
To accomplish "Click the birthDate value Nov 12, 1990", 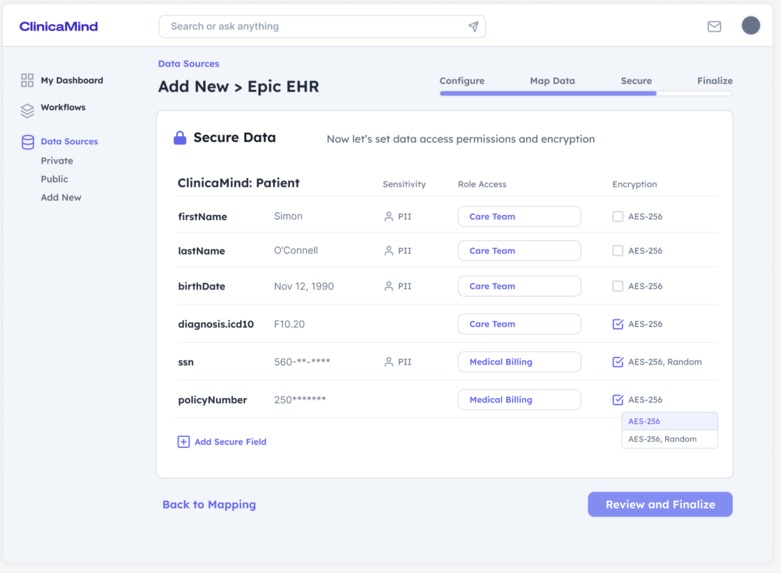I will (x=304, y=286).
